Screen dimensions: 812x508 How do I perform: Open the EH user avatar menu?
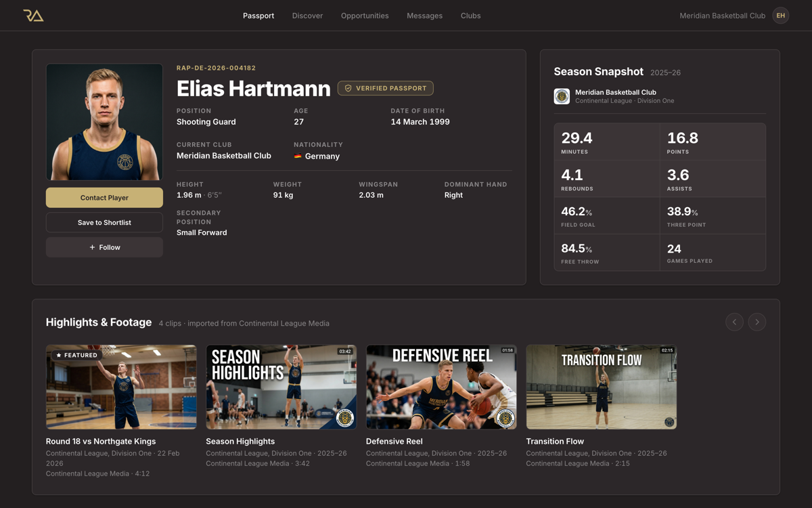(x=781, y=16)
